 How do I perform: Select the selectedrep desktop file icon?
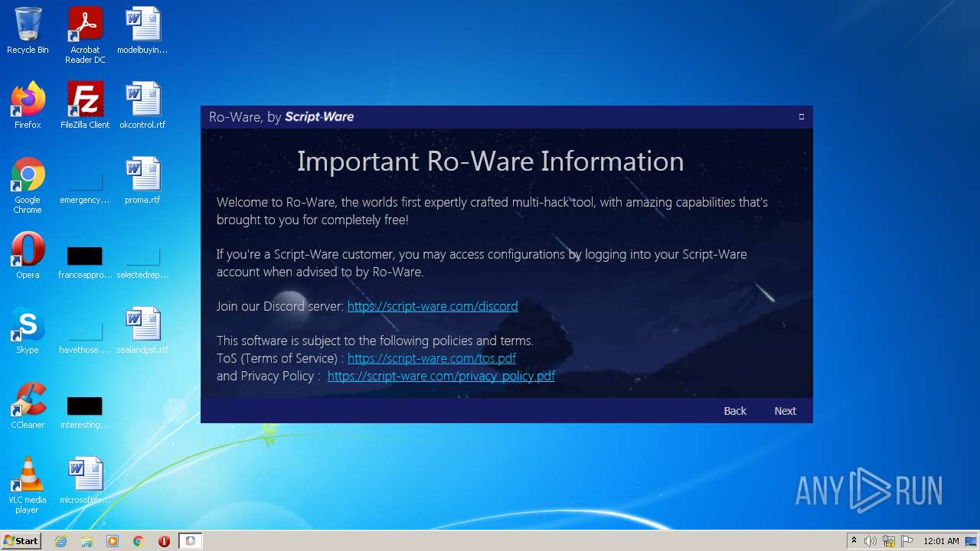[142, 262]
